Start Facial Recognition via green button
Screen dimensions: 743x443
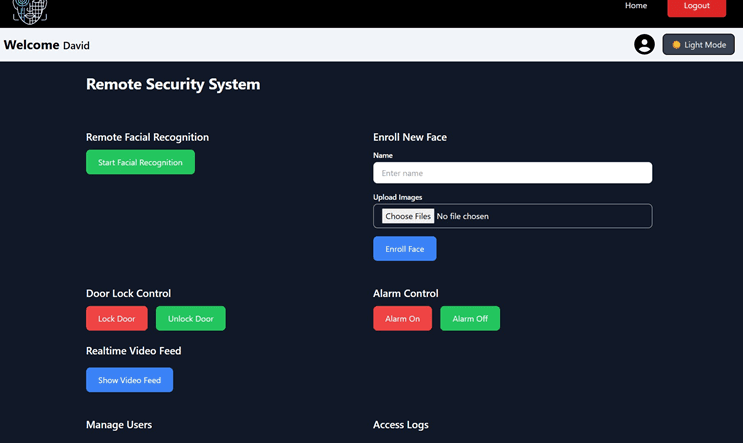140,162
